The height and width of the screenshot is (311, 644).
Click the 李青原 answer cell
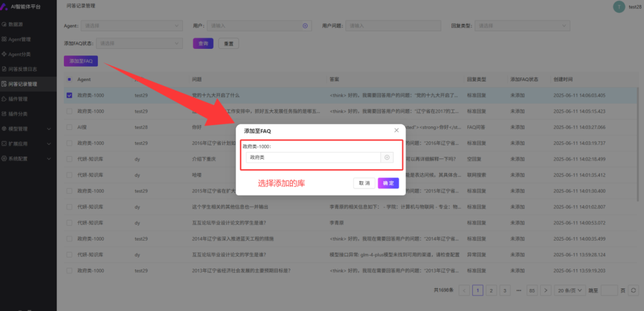click(336, 223)
